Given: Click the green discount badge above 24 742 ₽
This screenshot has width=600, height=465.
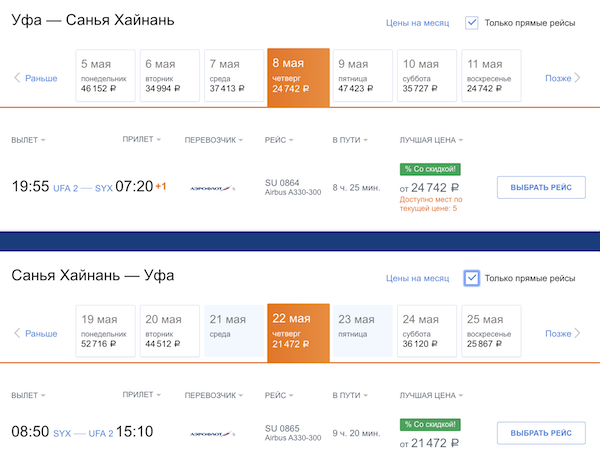Looking at the screenshot, I should click(430, 169).
